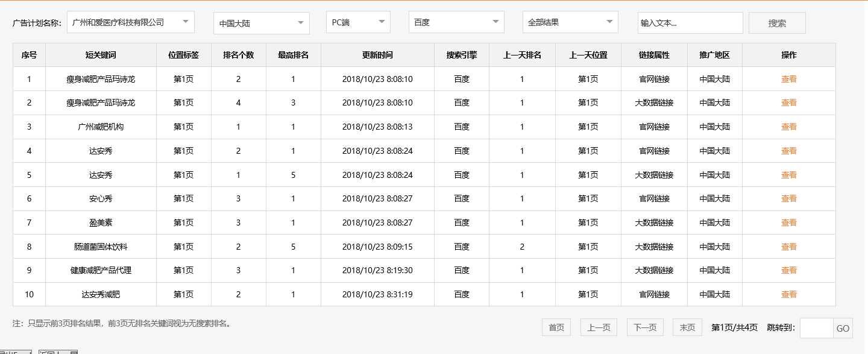Screen dimensions: 868x354
Task: Click the 短关键词 column header
Action: tap(101, 55)
